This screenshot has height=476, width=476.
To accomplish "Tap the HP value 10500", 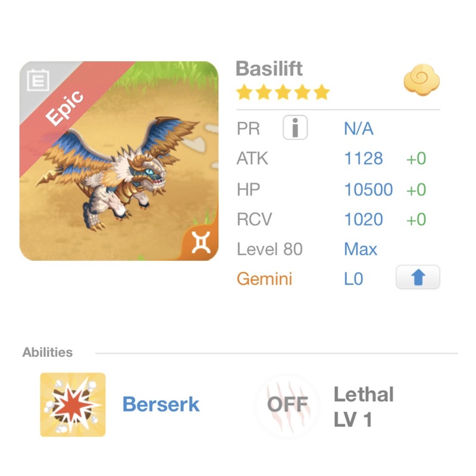I will [368, 189].
